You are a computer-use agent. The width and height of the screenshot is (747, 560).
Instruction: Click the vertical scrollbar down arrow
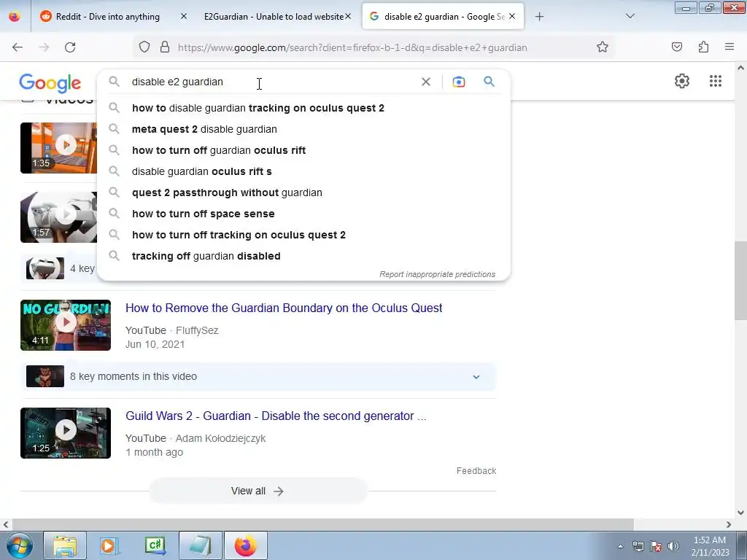pyautogui.click(x=741, y=513)
